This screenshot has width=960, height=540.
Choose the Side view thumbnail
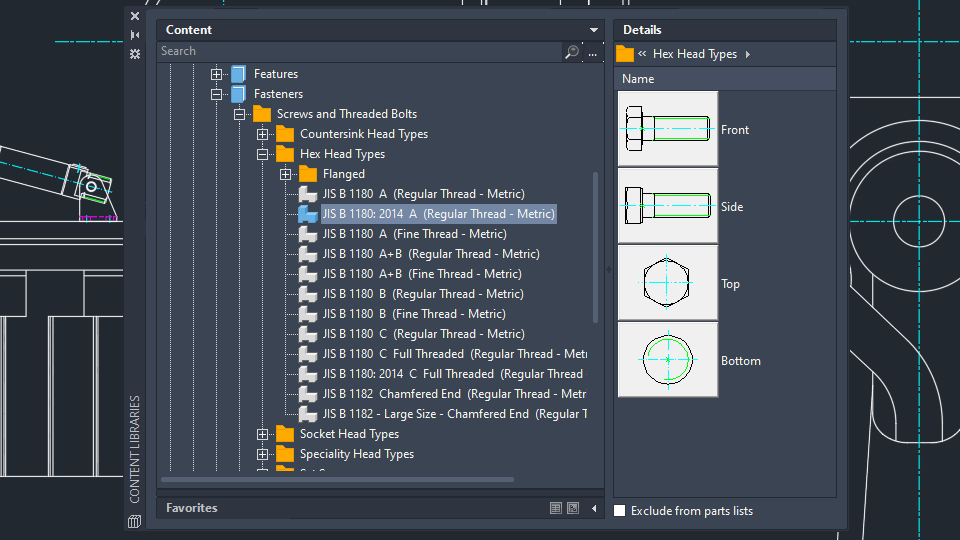tap(667, 206)
